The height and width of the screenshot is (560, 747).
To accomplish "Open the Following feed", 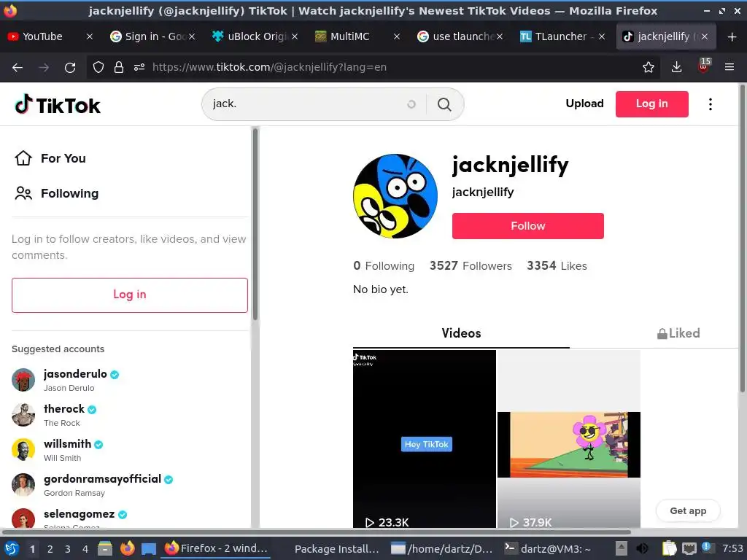I will (x=69, y=193).
